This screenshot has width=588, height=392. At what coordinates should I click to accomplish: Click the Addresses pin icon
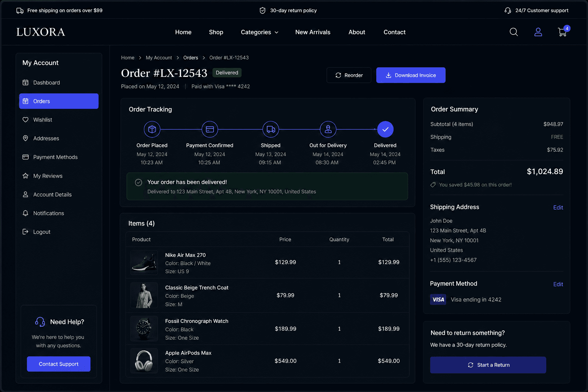[26, 139]
